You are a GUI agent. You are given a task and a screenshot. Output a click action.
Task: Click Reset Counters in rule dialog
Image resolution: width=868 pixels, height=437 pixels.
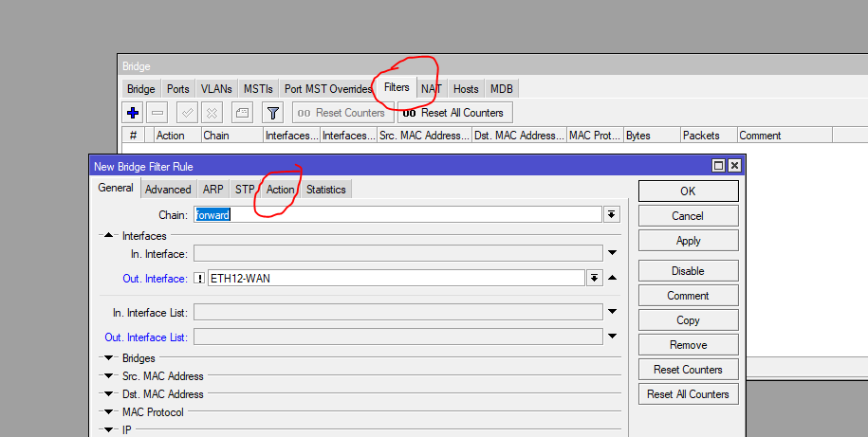pos(688,370)
